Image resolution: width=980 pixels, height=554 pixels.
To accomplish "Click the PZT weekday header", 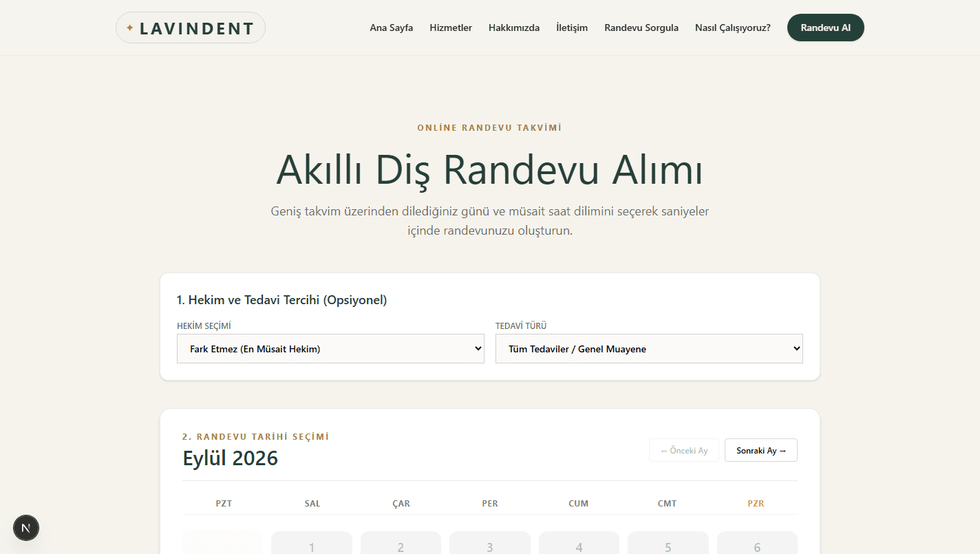I will pyautogui.click(x=224, y=503).
